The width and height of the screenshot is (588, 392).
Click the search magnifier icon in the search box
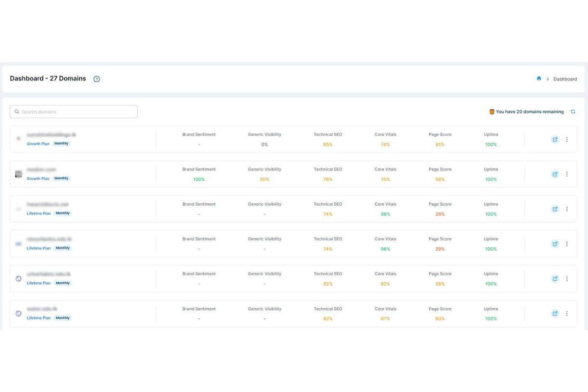point(17,111)
